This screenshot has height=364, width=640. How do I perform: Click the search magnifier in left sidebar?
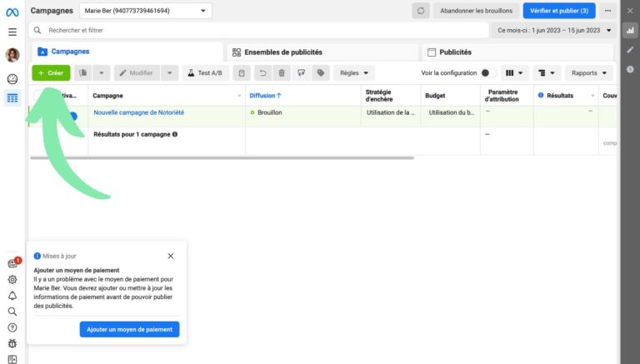[12, 312]
